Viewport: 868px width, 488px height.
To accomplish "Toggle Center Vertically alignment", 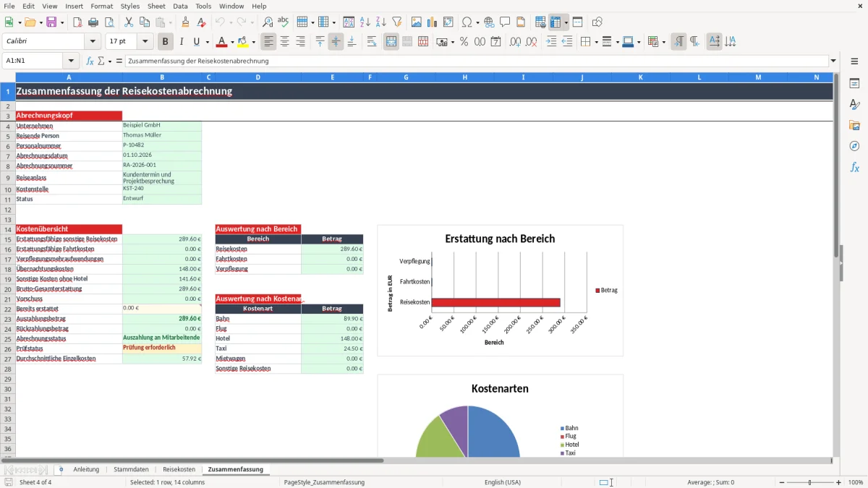I will click(336, 42).
